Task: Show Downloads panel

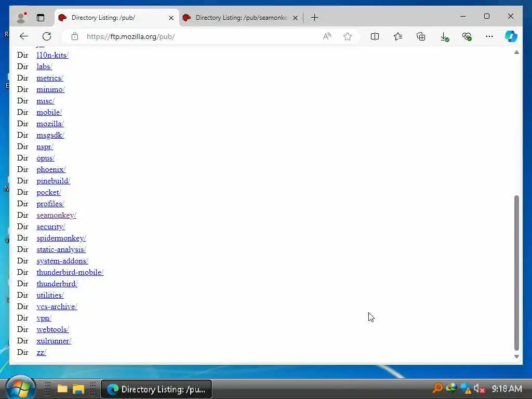Action: 444,37
